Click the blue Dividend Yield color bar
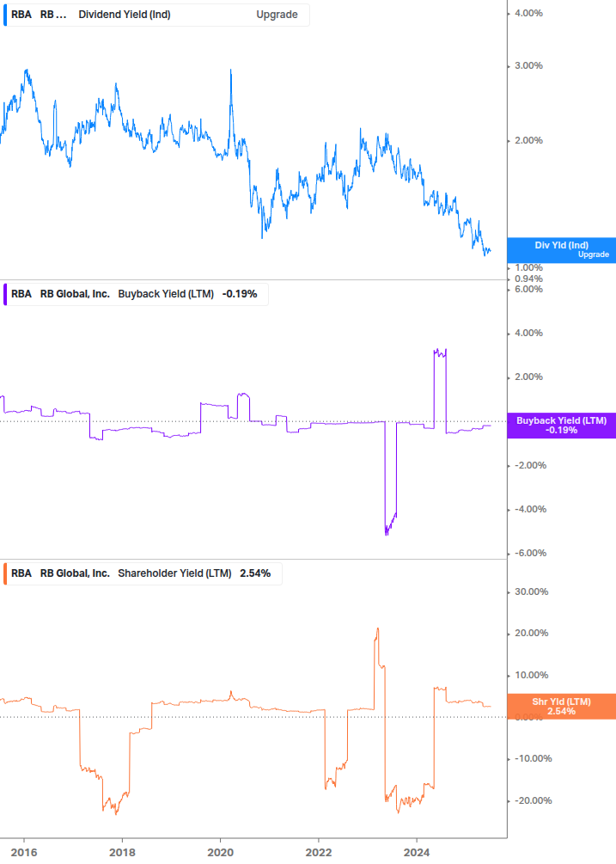Viewport: 616px width, 864px height. coord(5,15)
